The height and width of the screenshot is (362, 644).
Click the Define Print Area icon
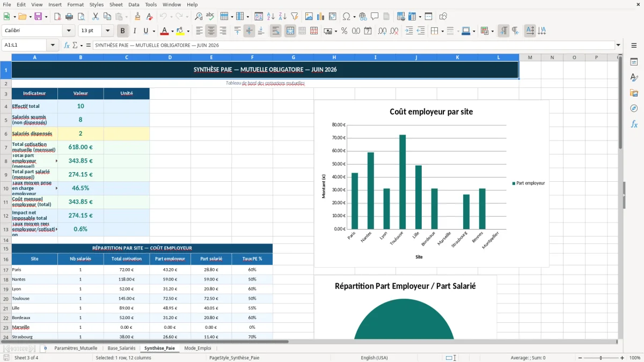pos(400,17)
